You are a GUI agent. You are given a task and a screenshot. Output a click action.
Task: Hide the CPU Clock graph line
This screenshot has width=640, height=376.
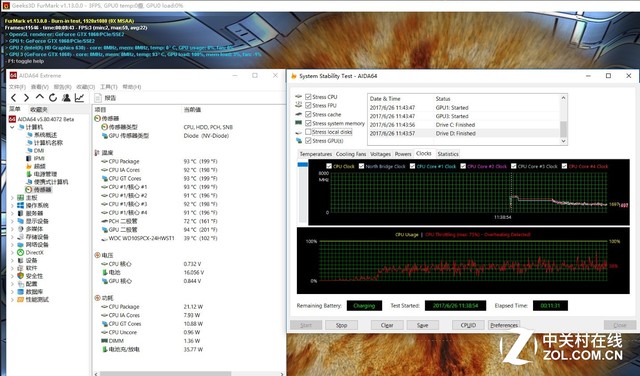tap(329, 166)
